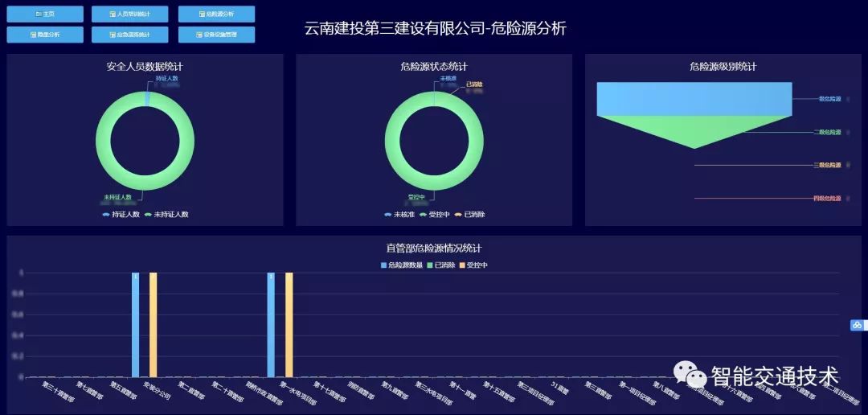Select the blue bar for 安装分公司
This screenshot has height=415, width=868.
[135, 325]
